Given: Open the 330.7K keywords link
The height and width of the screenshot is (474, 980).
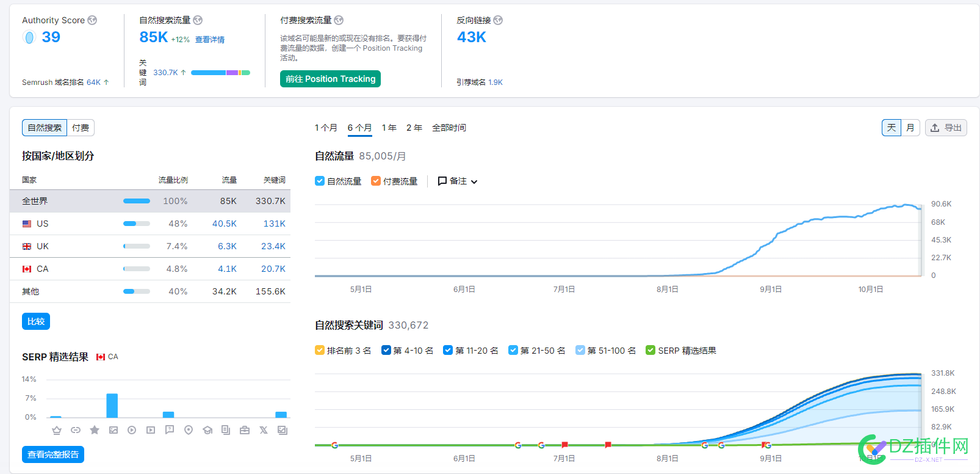Looking at the screenshot, I should click(x=165, y=72).
